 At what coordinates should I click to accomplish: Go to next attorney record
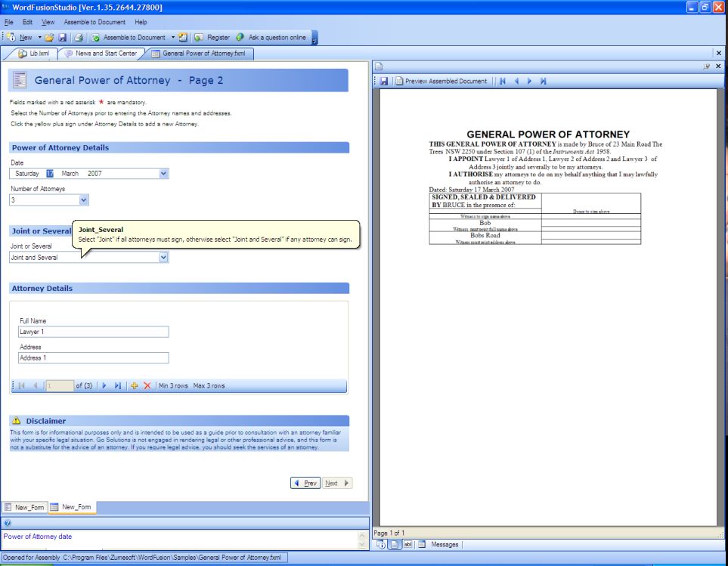tap(104, 385)
